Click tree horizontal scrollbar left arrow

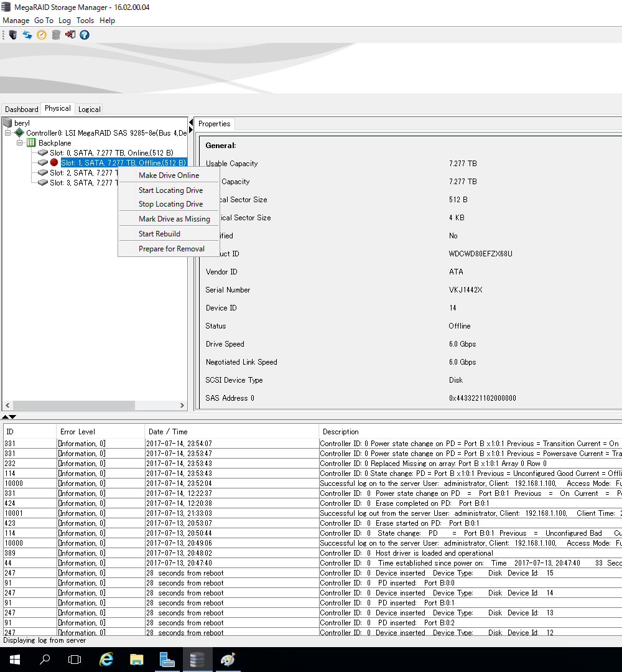point(7,405)
